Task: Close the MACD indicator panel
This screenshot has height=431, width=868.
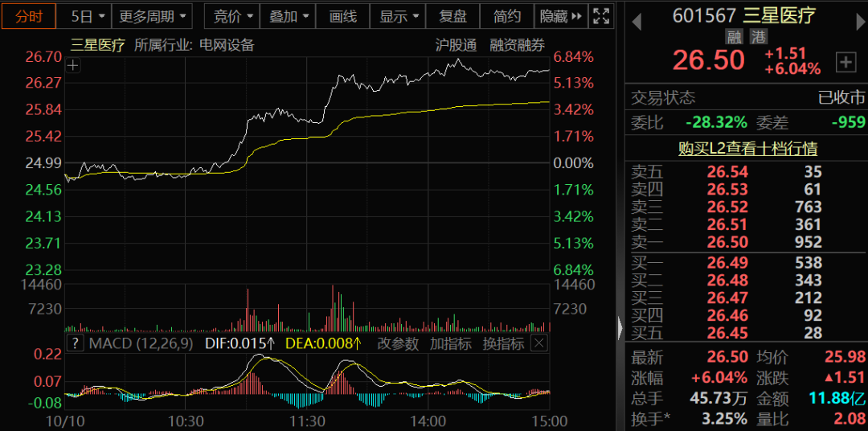Action: pyautogui.click(x=538, y=343)
